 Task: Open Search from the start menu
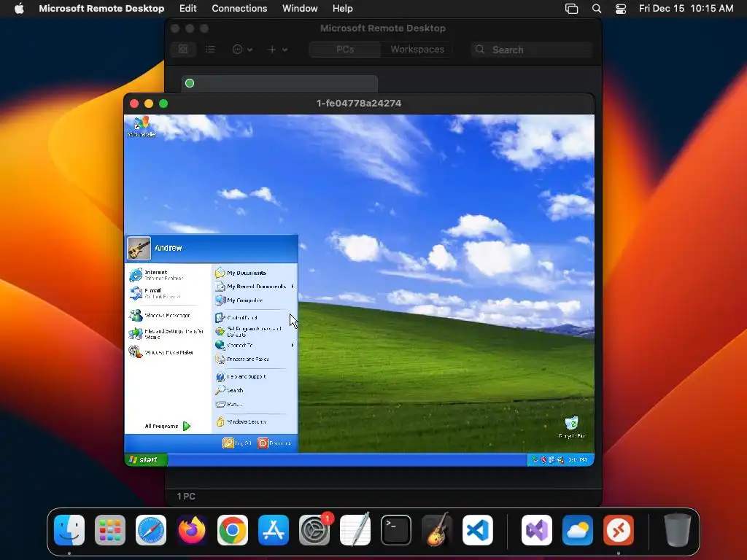(x=230, y=391)
